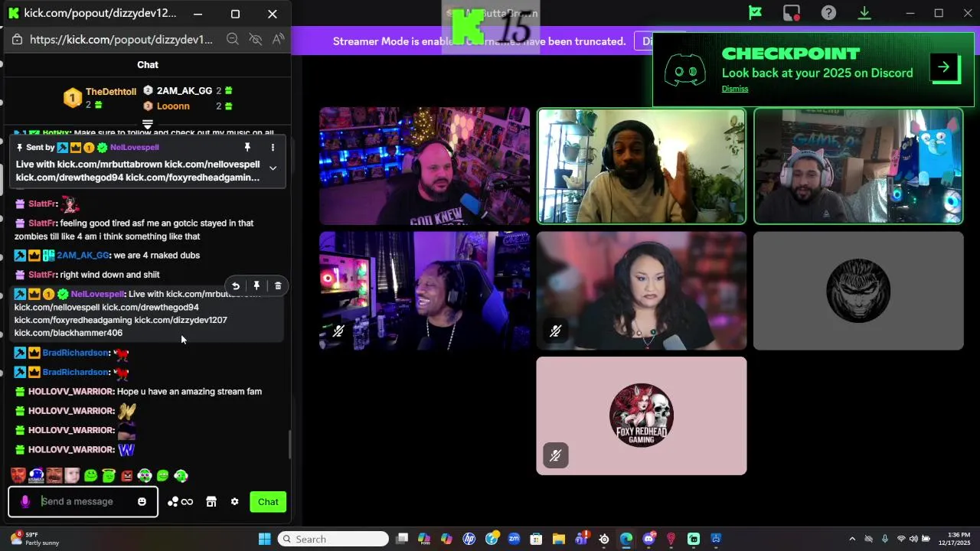Click NelLovespell name in pinned message
This screenshot has width=980, height=551.
134,147
